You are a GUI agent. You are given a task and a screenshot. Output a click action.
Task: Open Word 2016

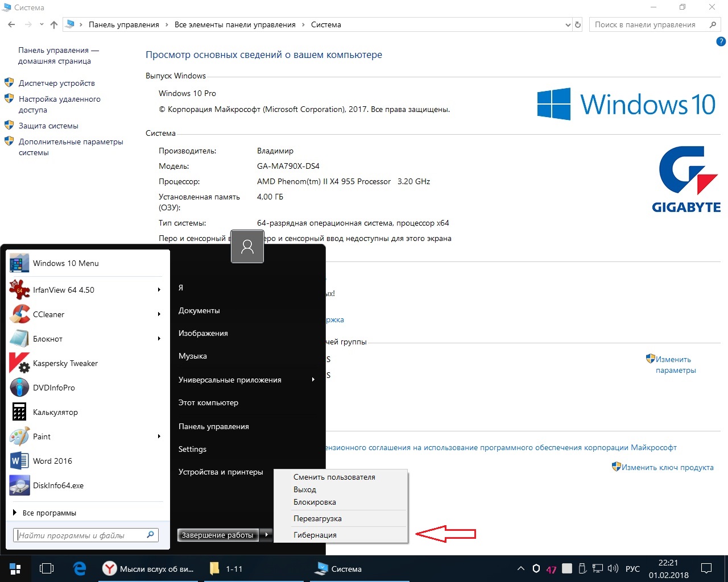pos(86,461)
